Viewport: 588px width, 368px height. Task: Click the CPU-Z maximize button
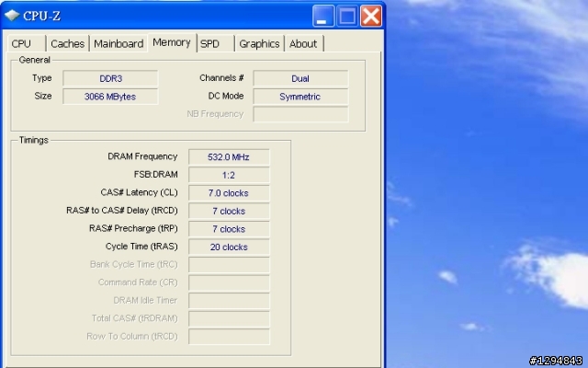click(347, 16)
